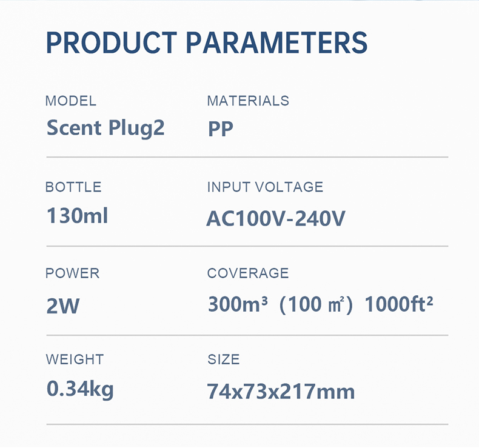Viewport: 479px width, 448px height.
Task: Click the SIZE label
Action: point(224,359)
